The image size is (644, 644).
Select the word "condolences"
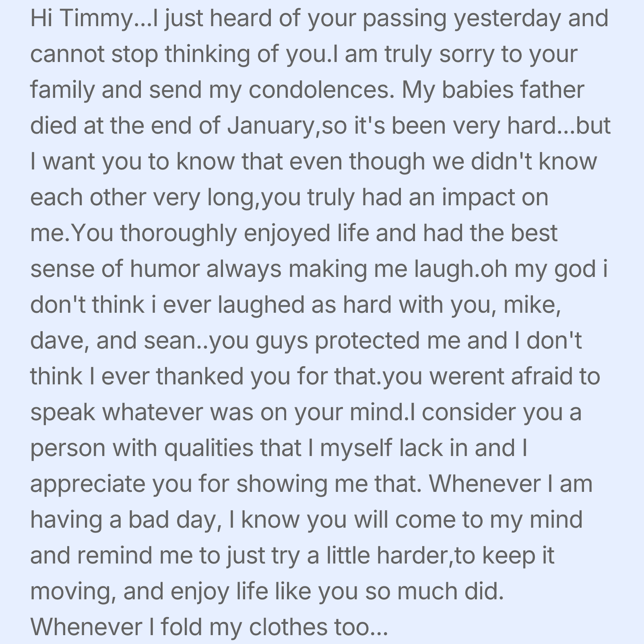tap(319, 90)
